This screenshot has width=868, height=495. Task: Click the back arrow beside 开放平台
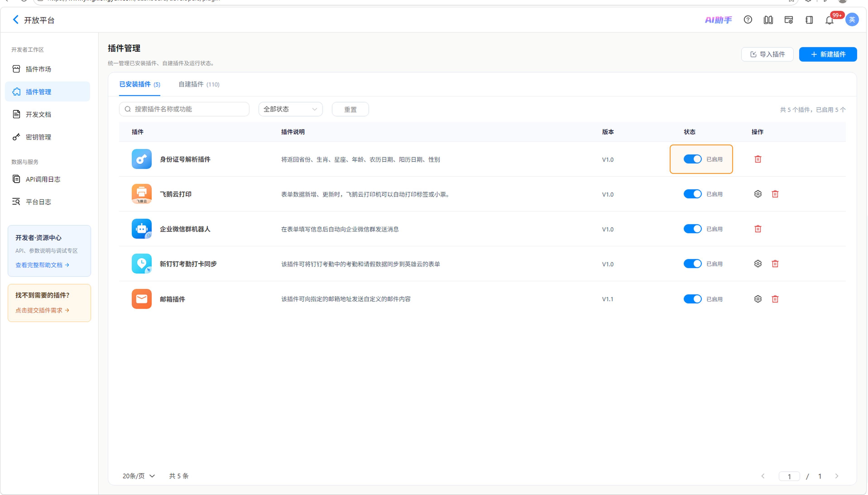16,20
